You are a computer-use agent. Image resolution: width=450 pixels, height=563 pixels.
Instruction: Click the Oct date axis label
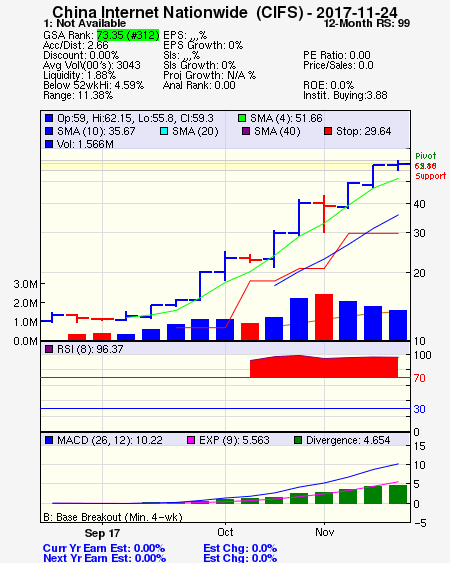226,532
